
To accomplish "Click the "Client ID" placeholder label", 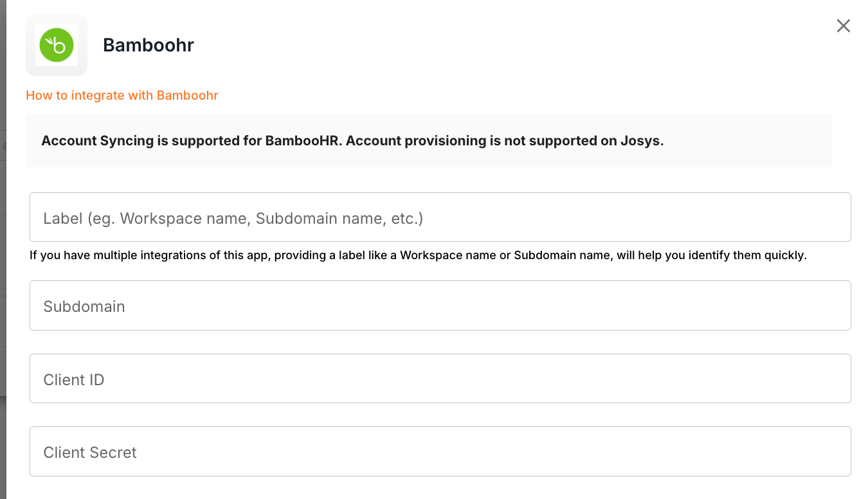I will click(x=74, y=380).
